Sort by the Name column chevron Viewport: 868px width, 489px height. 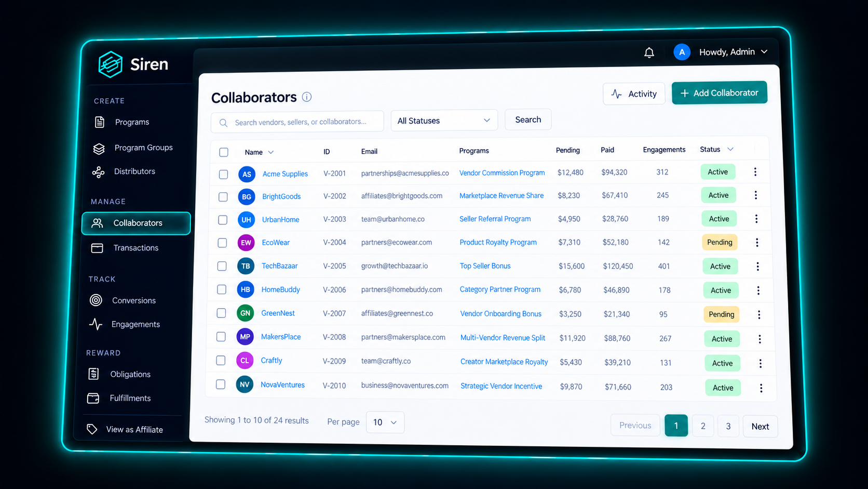[270, 152]
